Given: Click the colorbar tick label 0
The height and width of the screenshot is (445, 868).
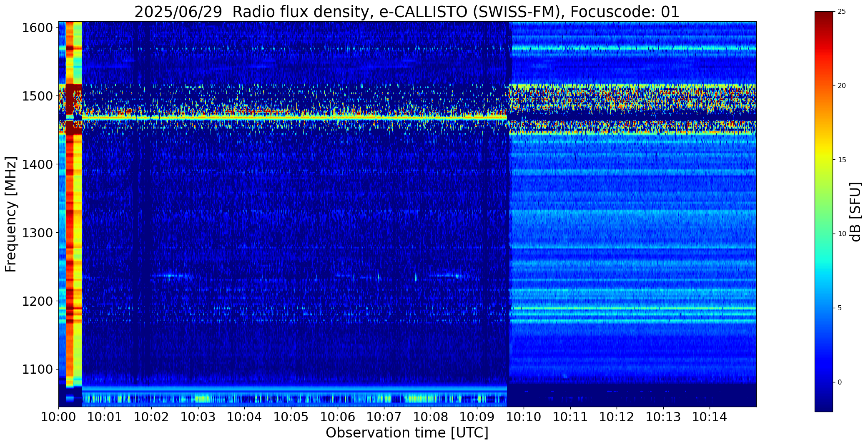Looking at the screenshot, I should 840,382.
